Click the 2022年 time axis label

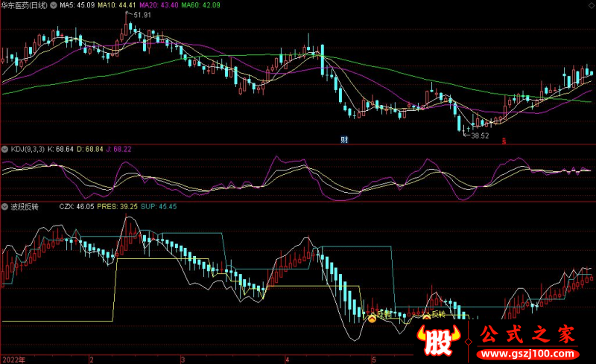(14, 360)
